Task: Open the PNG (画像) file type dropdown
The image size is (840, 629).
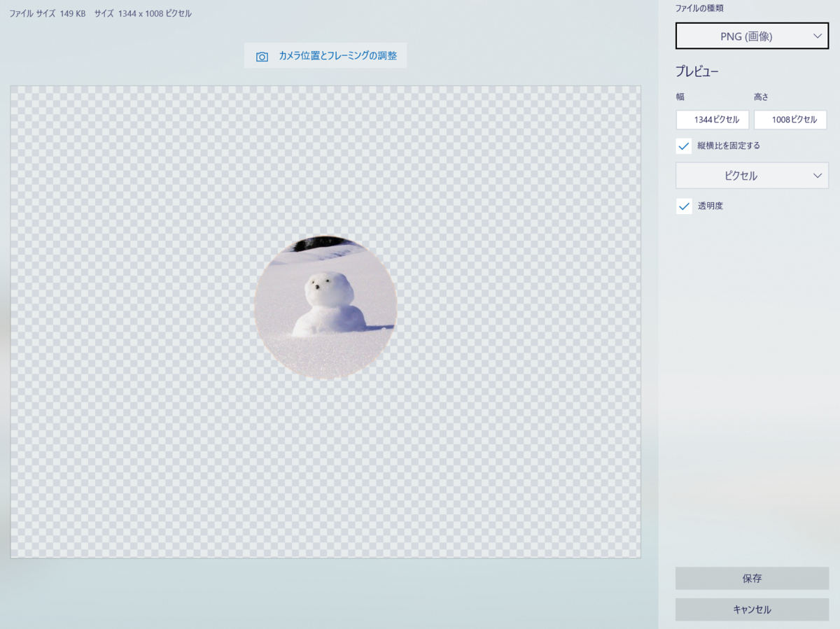Action: point(752,36)
